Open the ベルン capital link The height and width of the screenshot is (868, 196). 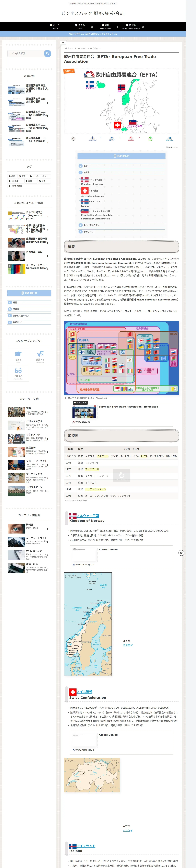point(128,830)
